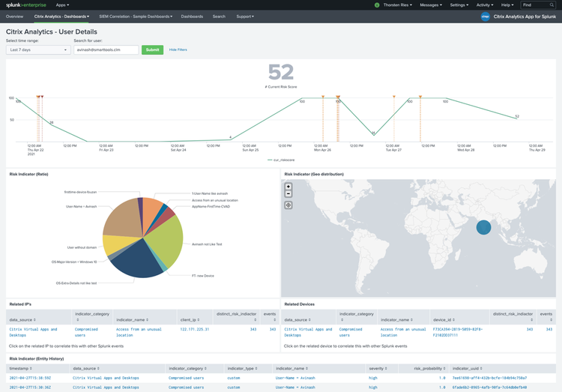The height and width of the screenshot is (392, 562).
Task: Click the device ID F73CA394 link
Action: (x=457, y=332)
